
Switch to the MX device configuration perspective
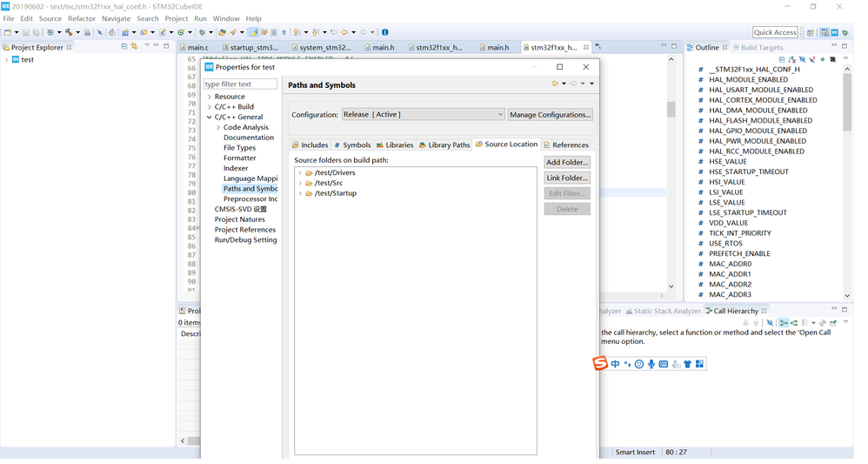coord(834,33)
